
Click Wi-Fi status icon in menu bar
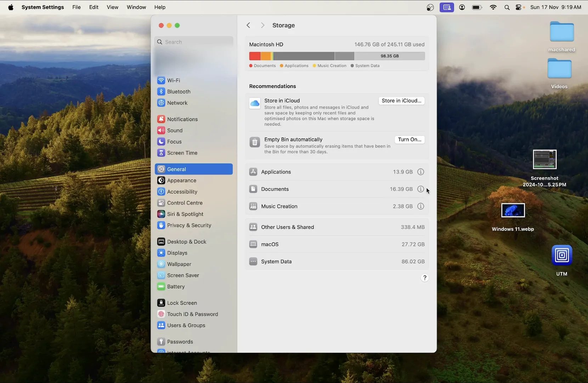tap(493, 7)
